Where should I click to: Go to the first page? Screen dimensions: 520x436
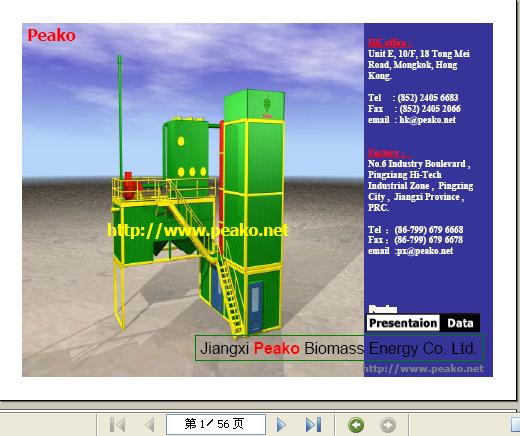point(118,425)
